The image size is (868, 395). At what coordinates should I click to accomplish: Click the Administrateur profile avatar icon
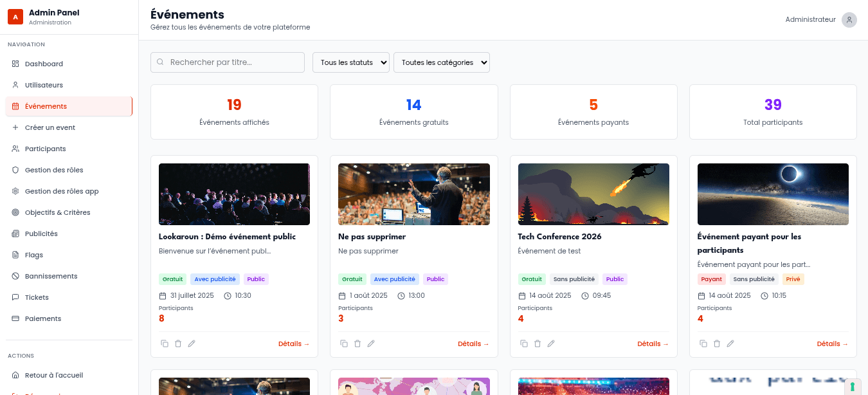tap(849, 20)
